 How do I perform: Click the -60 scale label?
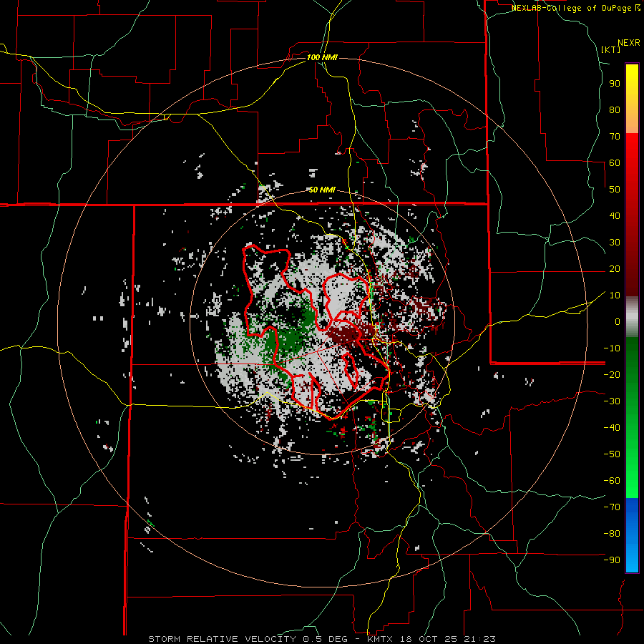click(612, 481)
